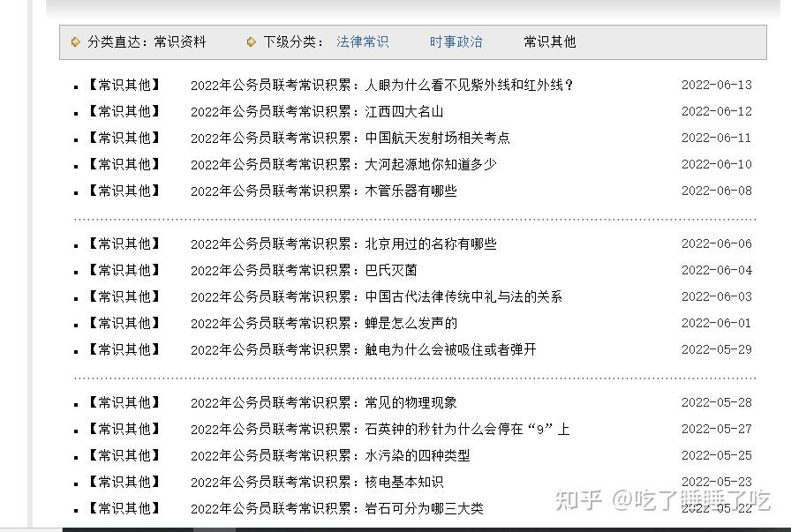The height and width of the screenshot is (532, 791).
Task: Select the 常识其他 subcategory
Action: tap(550, 41)
